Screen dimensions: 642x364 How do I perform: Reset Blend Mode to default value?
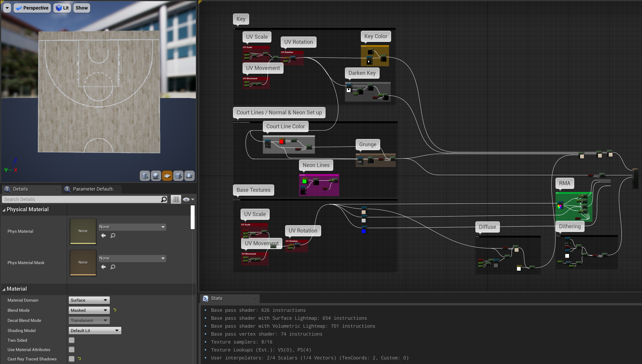click(x=115, y=310)
